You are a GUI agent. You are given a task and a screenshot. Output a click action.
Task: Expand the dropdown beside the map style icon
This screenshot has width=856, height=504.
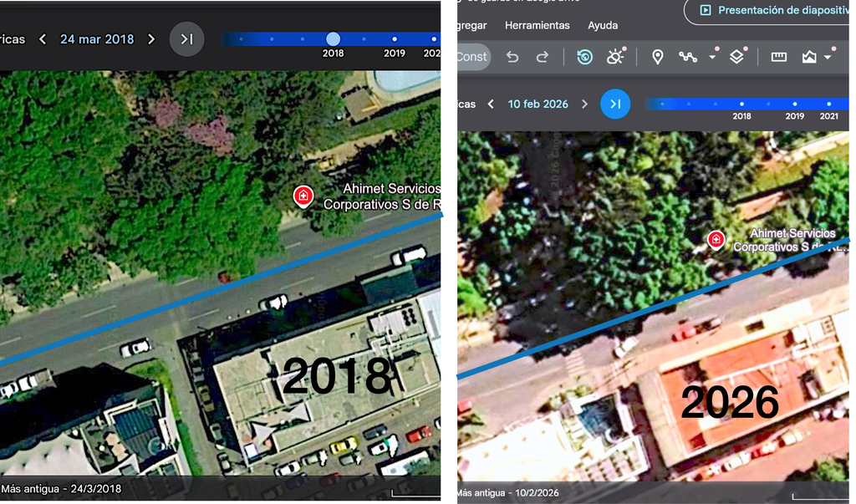(x=828, y=57)
